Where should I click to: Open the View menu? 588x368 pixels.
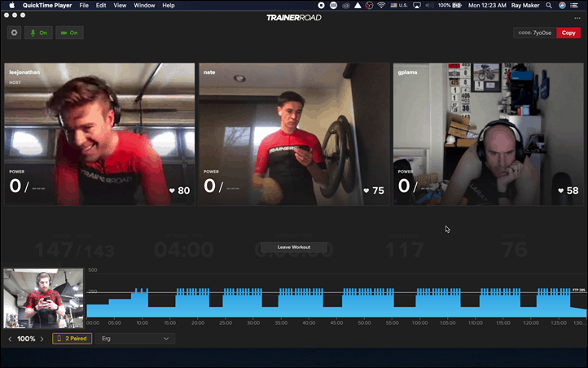pos(120,5)
